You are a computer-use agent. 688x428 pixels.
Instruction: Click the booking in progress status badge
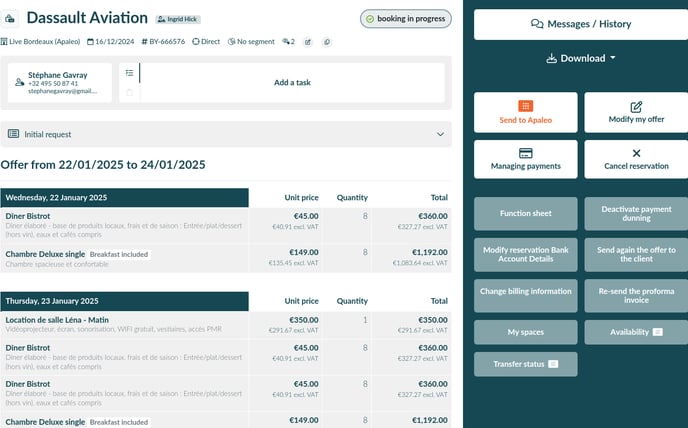405,19
